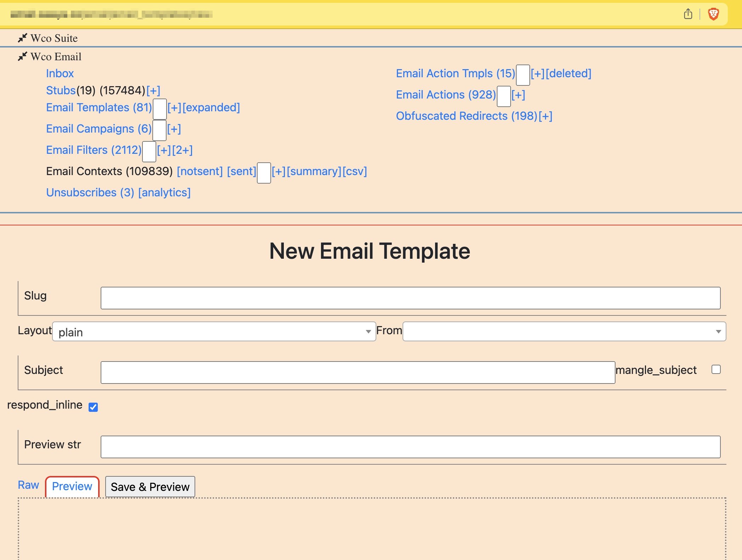This screenshot has height=560, width=742.
Task: Click [expanded] next to Email Templates
Action: [x=211, y=107]
